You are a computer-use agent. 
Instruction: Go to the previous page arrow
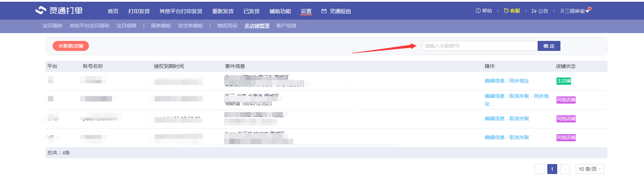point(539,169)
